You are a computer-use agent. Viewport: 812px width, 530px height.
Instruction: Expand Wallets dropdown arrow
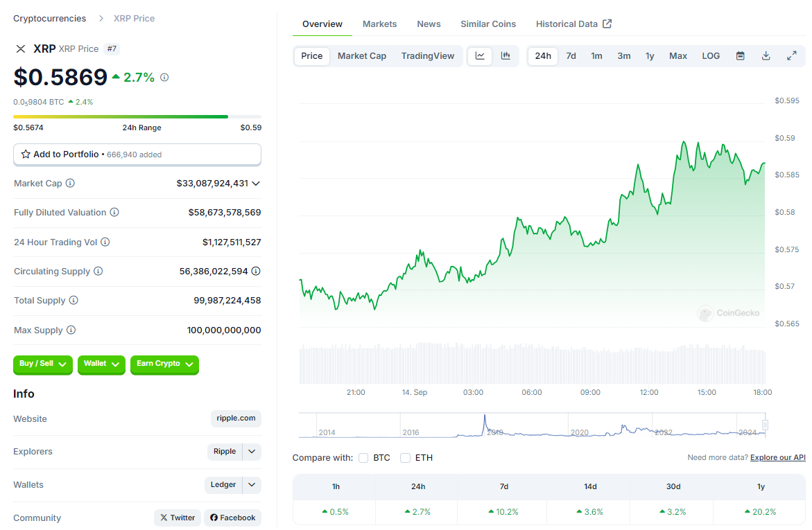point(252,484)
